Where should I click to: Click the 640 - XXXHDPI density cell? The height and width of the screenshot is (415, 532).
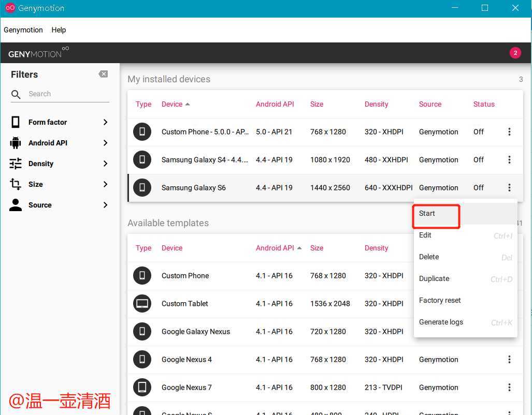tap(389, 187)
